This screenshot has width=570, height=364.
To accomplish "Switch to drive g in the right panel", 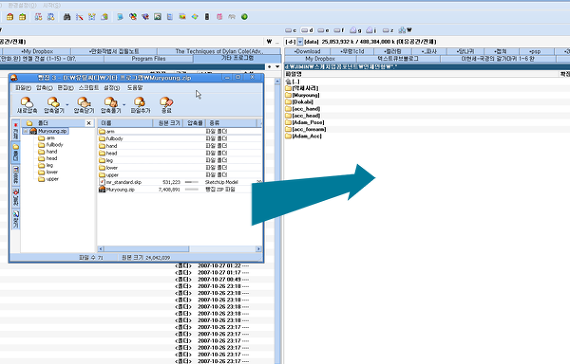I will [356, 30].
